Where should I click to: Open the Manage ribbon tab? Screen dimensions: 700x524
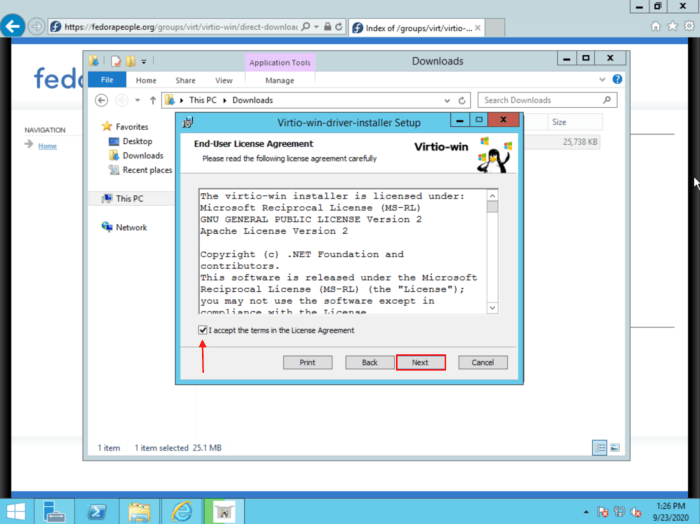pyautogui.click(x=280, y=80)
